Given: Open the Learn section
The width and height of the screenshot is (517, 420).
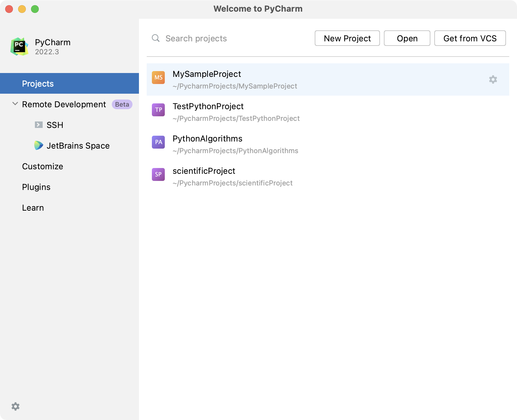Looking at the screenshot, I should 33,208.
